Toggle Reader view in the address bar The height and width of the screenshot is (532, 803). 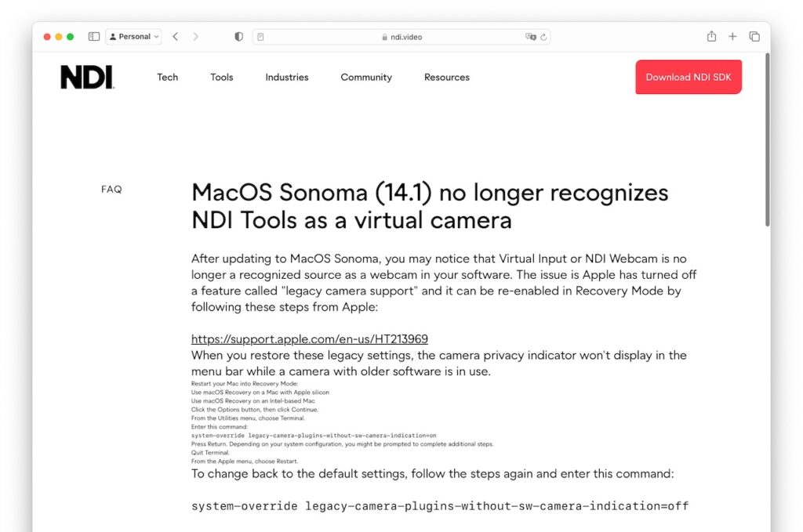(262, 36)
